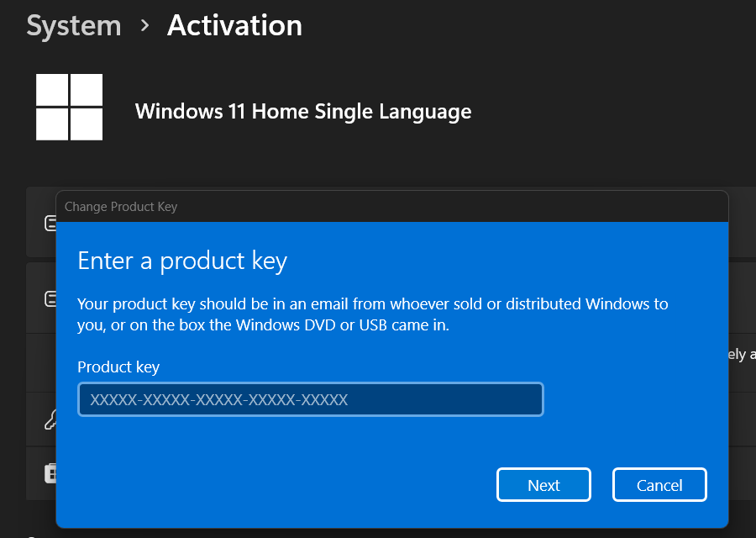Cancel the Change Product Key dialog

[659, 484]
